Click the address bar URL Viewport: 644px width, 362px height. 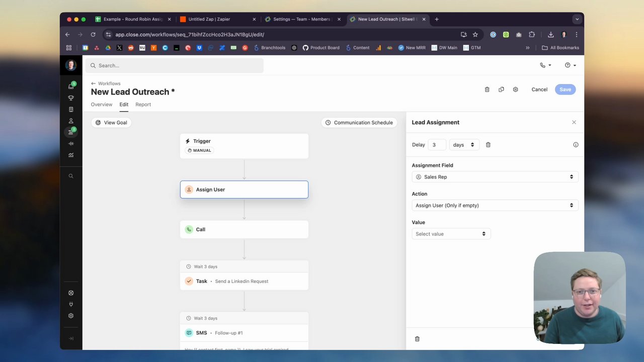point(190,35)
